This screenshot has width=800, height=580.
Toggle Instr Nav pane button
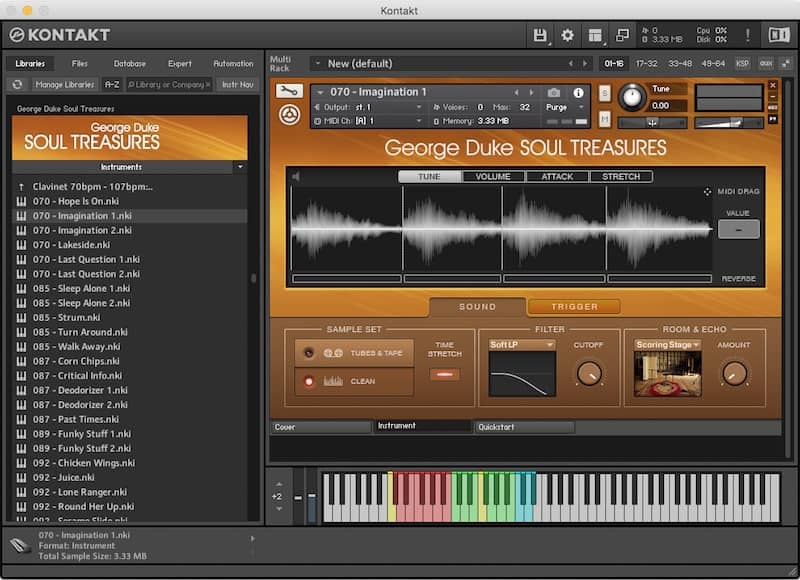click(237, 84)
